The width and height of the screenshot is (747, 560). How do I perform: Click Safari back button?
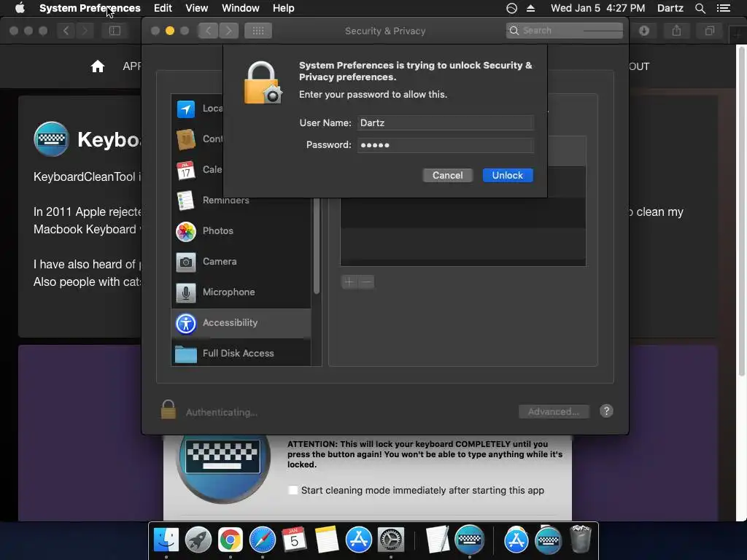(66, 31)
